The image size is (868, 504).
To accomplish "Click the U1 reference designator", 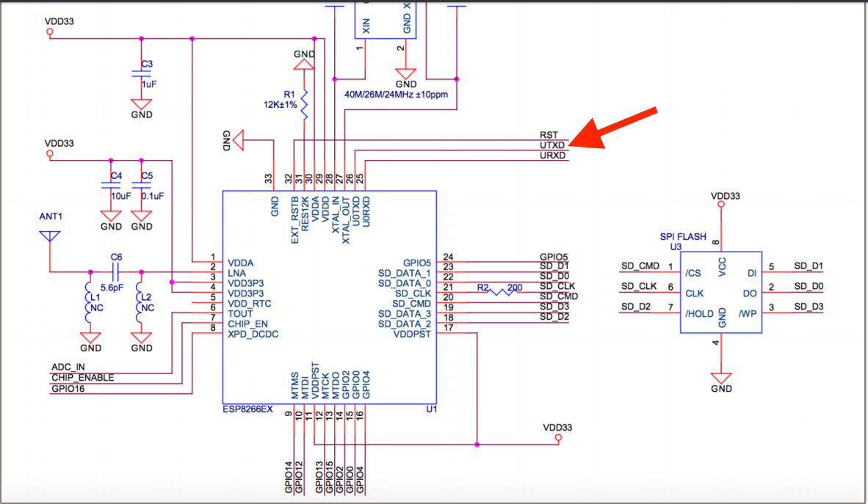I will (431, 409).
